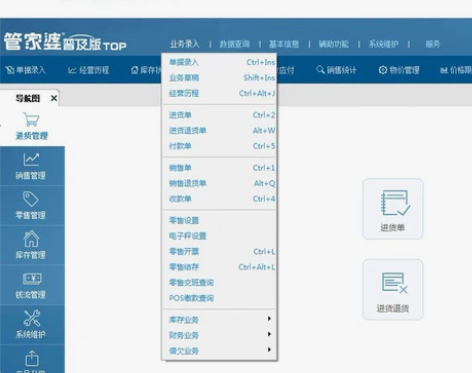Click the 库存 house toolbar shortcut
472x373 pixels.
point(146,70)
